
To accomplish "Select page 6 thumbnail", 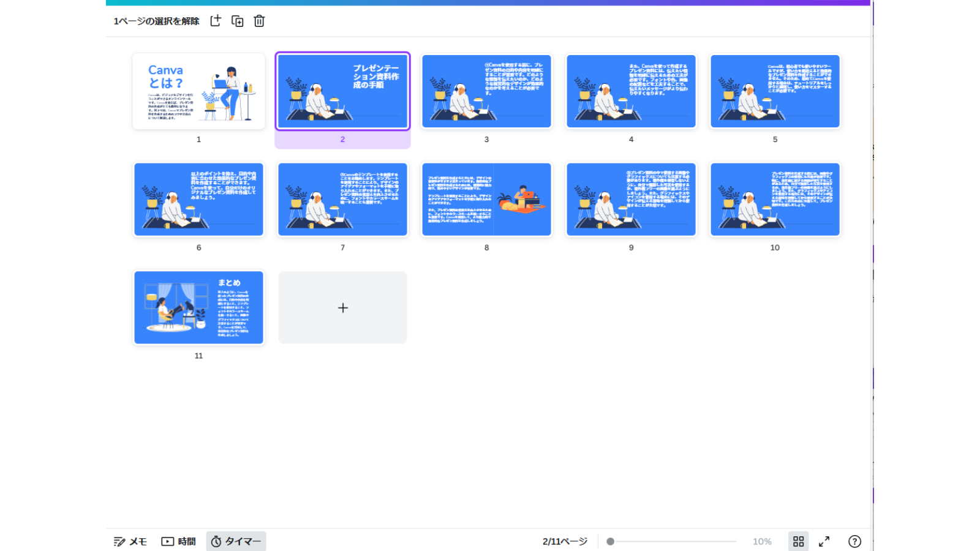I will tap(198, 199).
